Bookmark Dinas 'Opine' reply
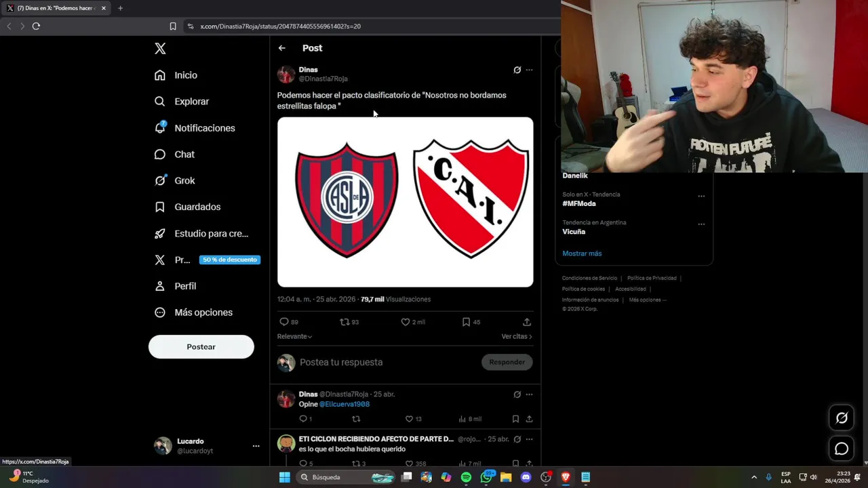This screenshot has height=488, width=868. pyautogui.click(x=515, y=419)
